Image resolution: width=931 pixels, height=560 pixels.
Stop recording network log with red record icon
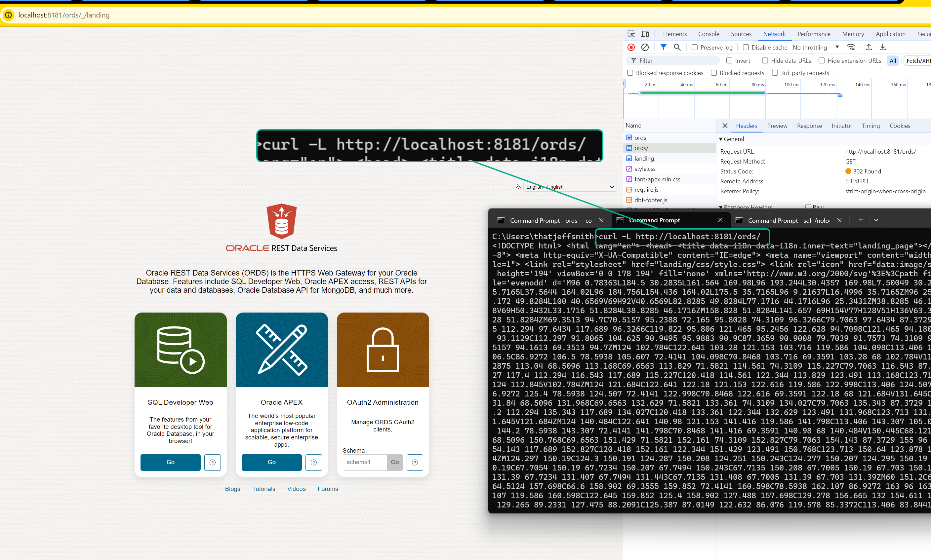631,47
